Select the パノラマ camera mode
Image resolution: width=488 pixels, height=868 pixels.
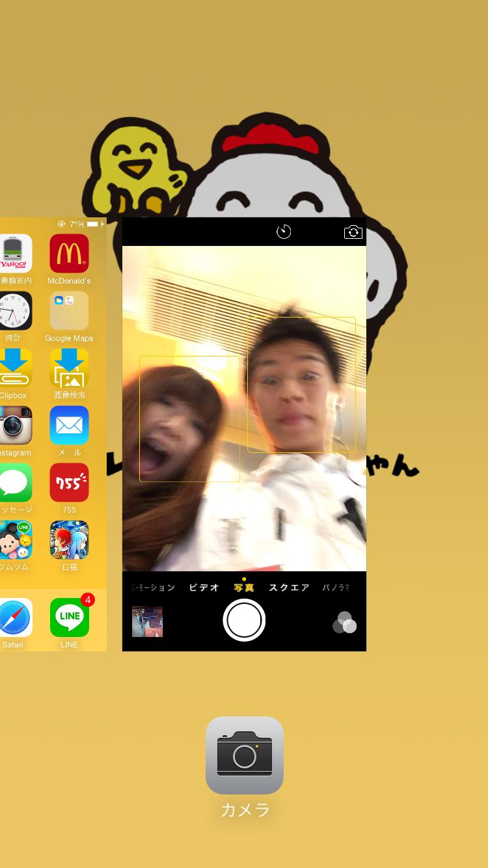click(x=336, y=588)
